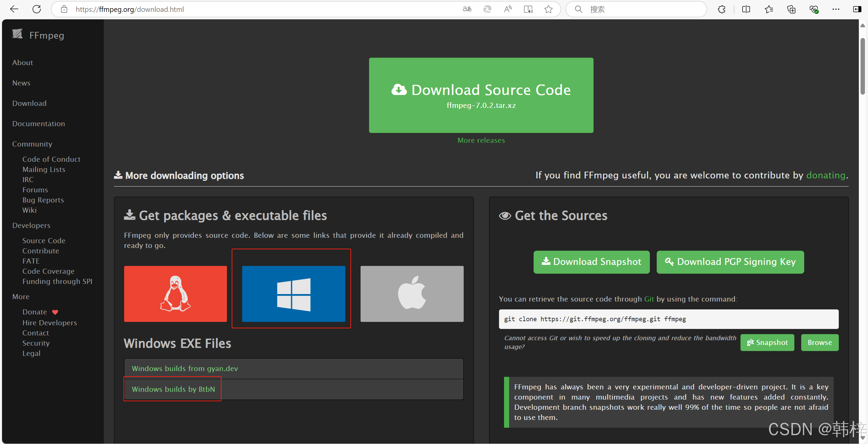The width and height of the screenshot is (868, 444).
Task: Open Download in the sidebar
Action: pyautogui.click(x=30, y=103)
